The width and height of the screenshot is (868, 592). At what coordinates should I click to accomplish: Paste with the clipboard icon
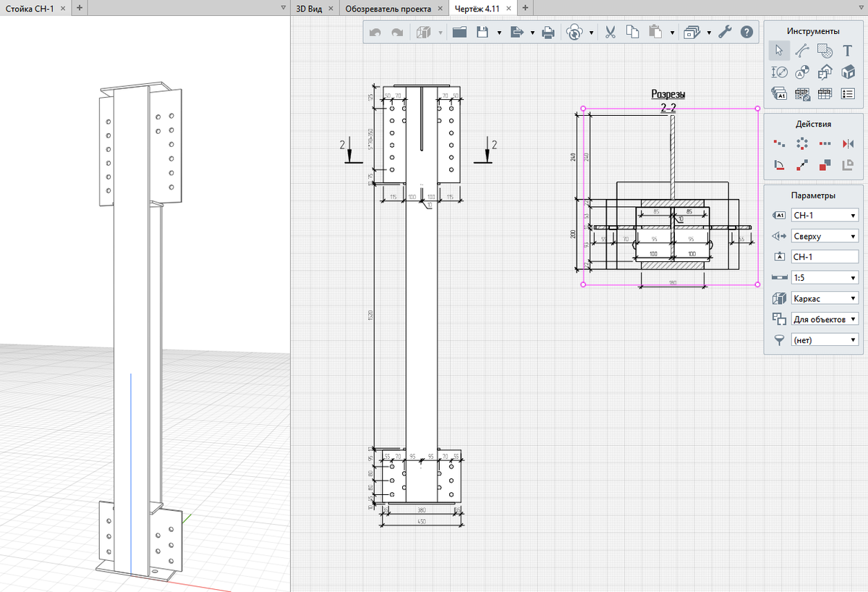656,32
